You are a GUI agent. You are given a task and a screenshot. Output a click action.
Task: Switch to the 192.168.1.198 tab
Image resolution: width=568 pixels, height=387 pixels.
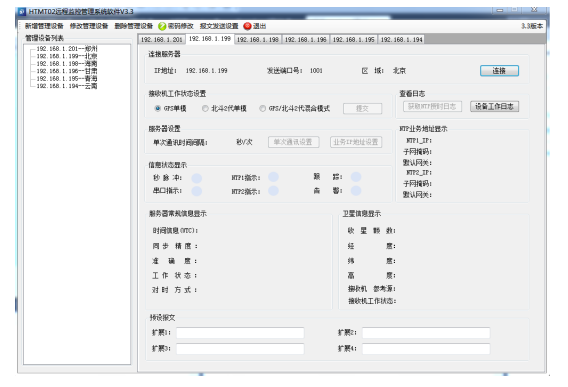pyautogui.click(x=258, y=39)
